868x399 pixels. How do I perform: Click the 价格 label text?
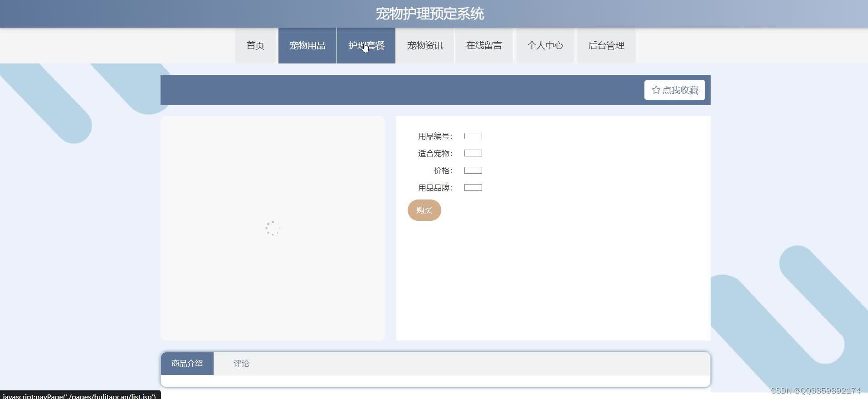tap(443, 170)
